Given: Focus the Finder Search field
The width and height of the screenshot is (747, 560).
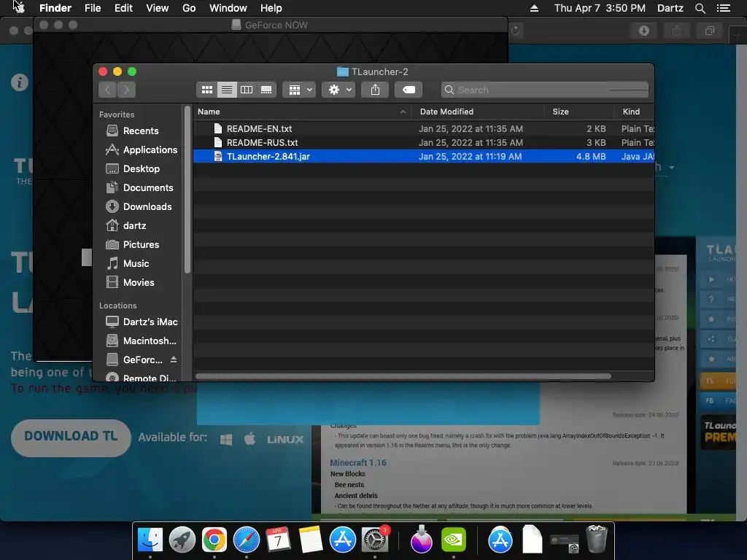Looking at the screenshot, I should (x=545, y=90).
